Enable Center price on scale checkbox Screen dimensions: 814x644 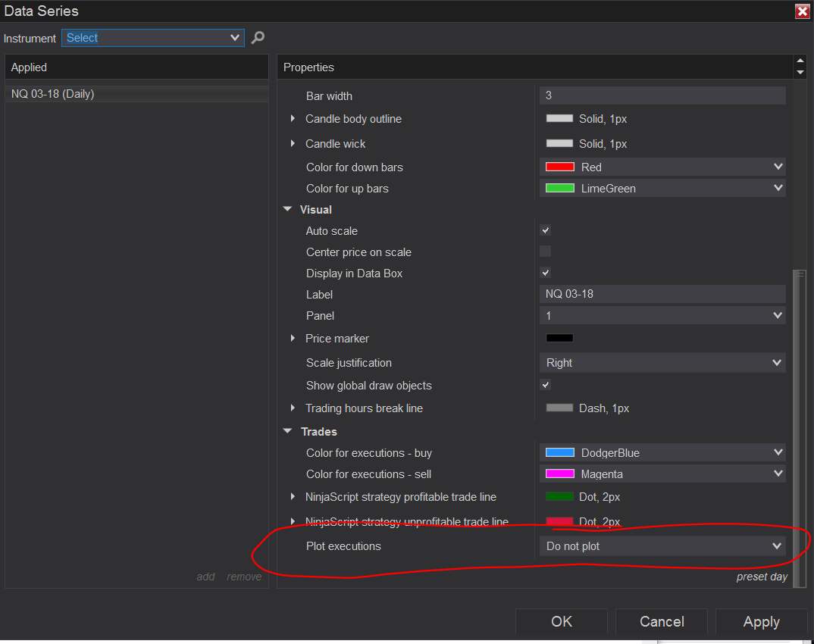click(x=545, y=252)
